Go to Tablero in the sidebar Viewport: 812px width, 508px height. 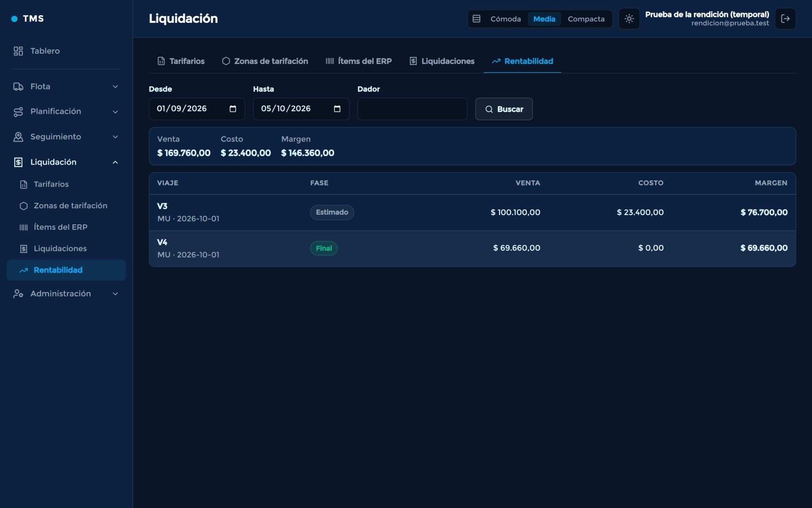(66, 51)
